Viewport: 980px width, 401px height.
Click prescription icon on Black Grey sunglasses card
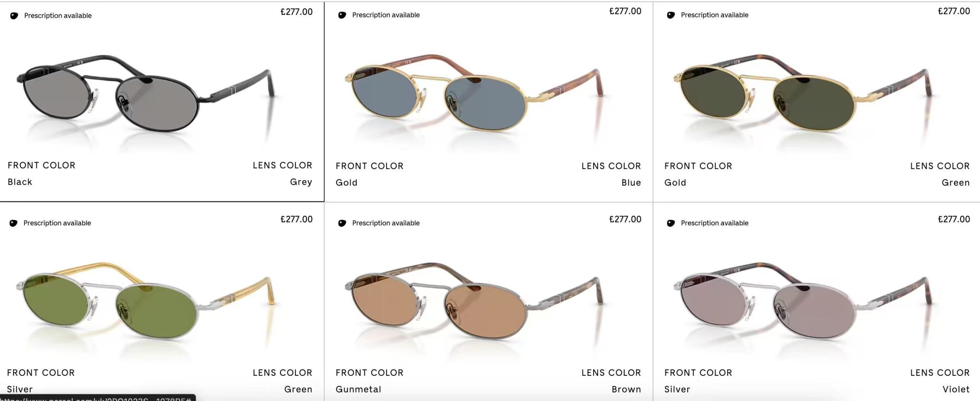click(14, 16)
